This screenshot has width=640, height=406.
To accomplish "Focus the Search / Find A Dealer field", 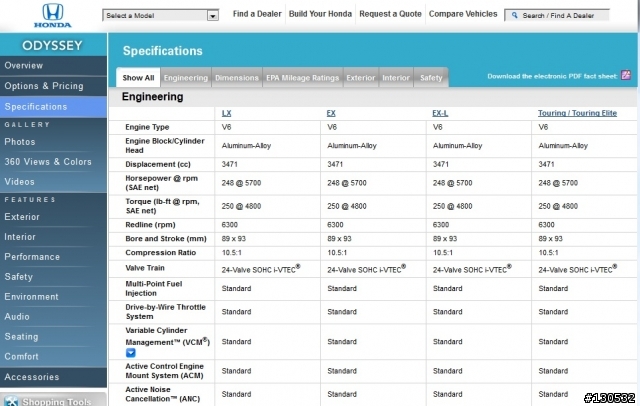I will tap(557, 16).
